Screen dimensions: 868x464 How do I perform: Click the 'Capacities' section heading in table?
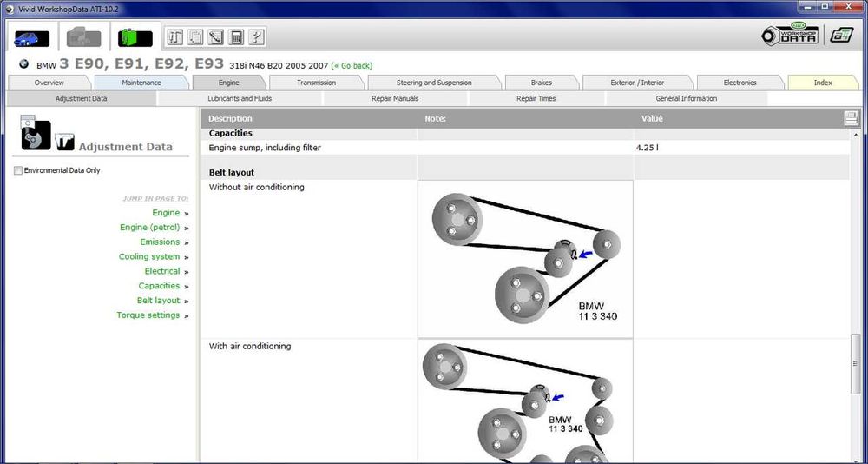point(231,134)
